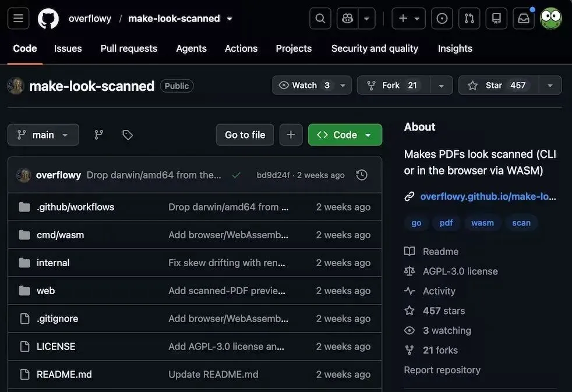The image size is (572, 392).
Task: Go to GitHub home via Octocat logo
Action: (48, 18)
